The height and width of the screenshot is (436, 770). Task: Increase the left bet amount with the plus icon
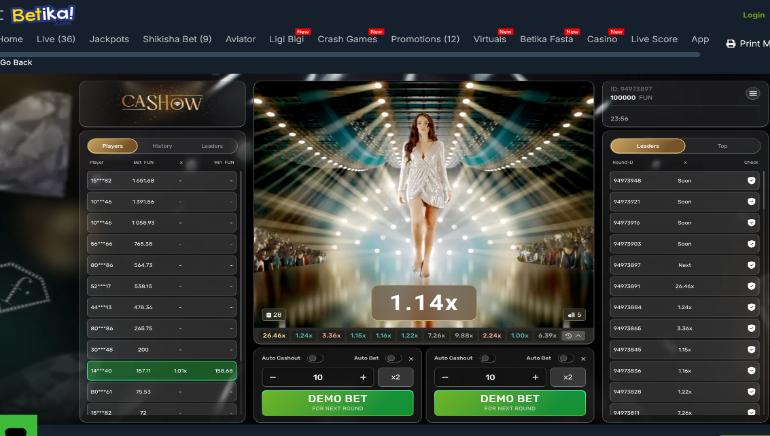click(363, 377)
